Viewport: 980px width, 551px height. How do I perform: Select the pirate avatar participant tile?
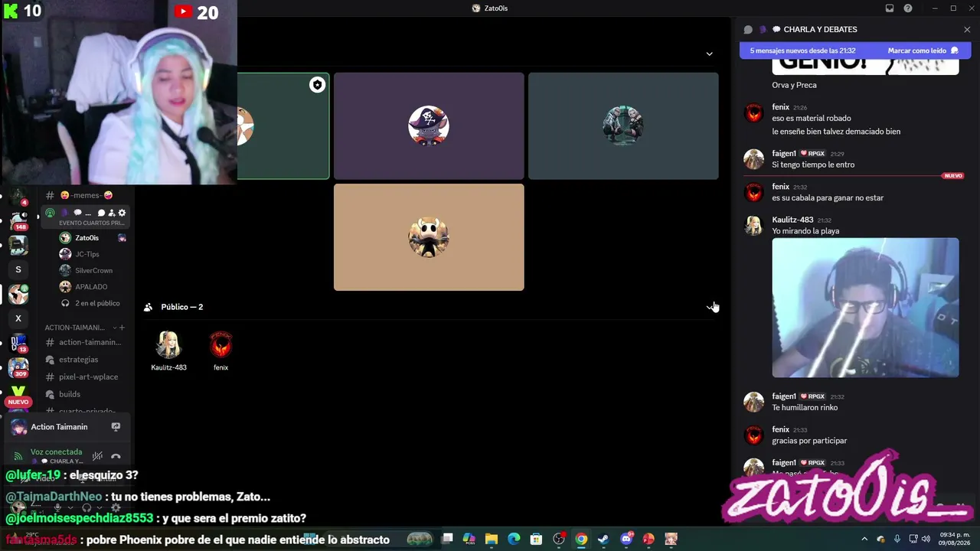click(429, 126)
